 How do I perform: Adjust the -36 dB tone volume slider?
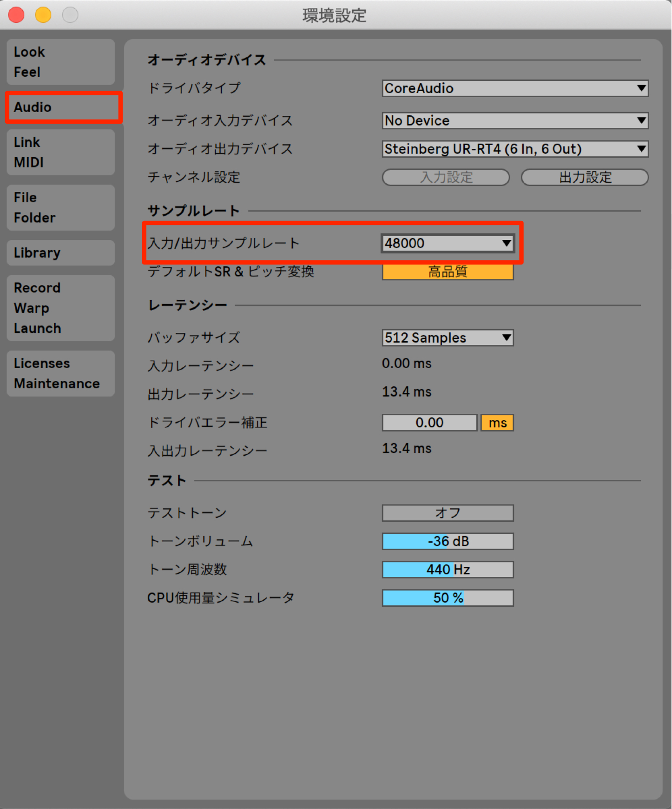448,542
